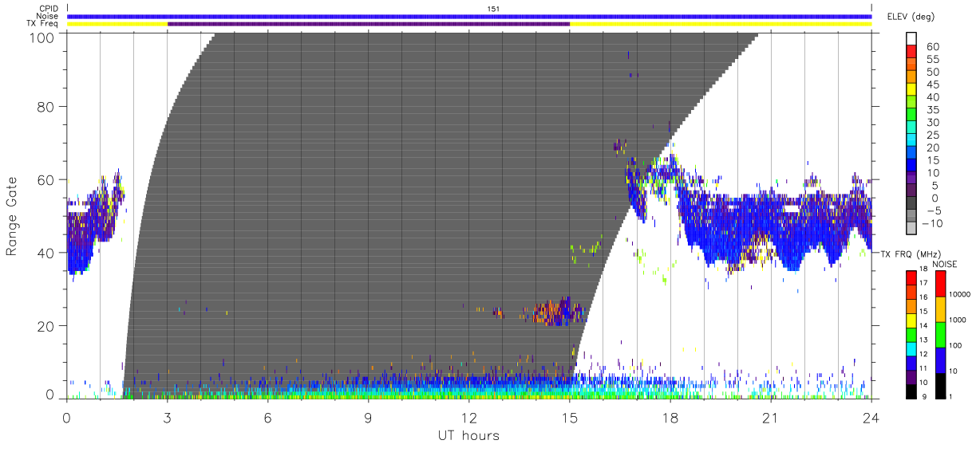The width and height of the screenshot is (980, 452).
Task: Click Range Gate tick label 100
Action: tap(42, 37)
